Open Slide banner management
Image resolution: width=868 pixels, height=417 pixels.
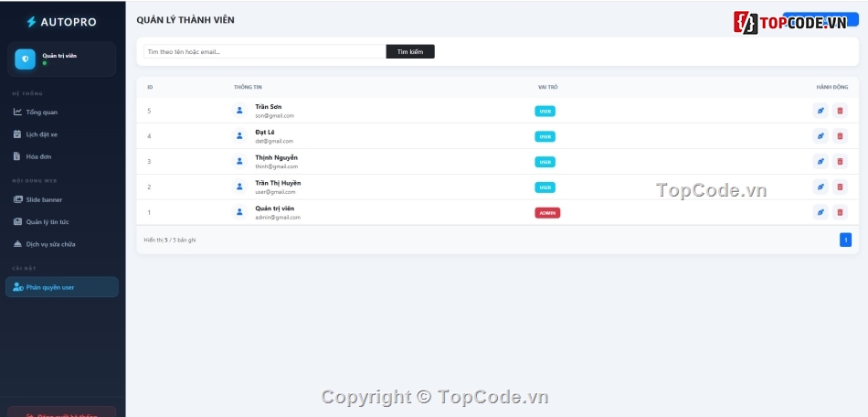(x=61, y=199)
